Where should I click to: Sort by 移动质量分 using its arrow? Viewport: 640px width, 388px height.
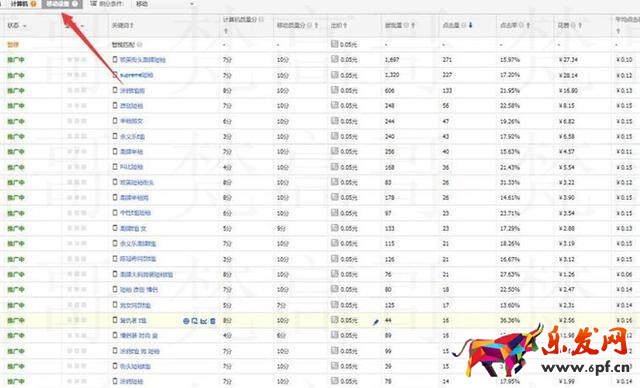click(316, 25)
